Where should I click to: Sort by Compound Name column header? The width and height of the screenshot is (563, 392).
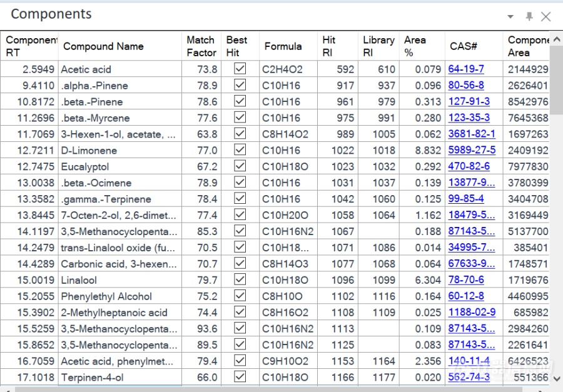pos(120,46)
